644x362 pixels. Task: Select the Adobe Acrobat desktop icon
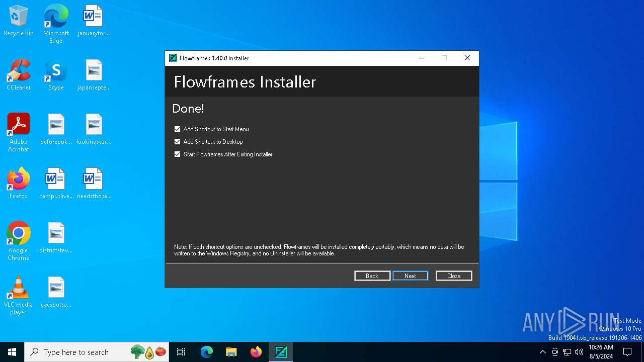tap(19, 133)
